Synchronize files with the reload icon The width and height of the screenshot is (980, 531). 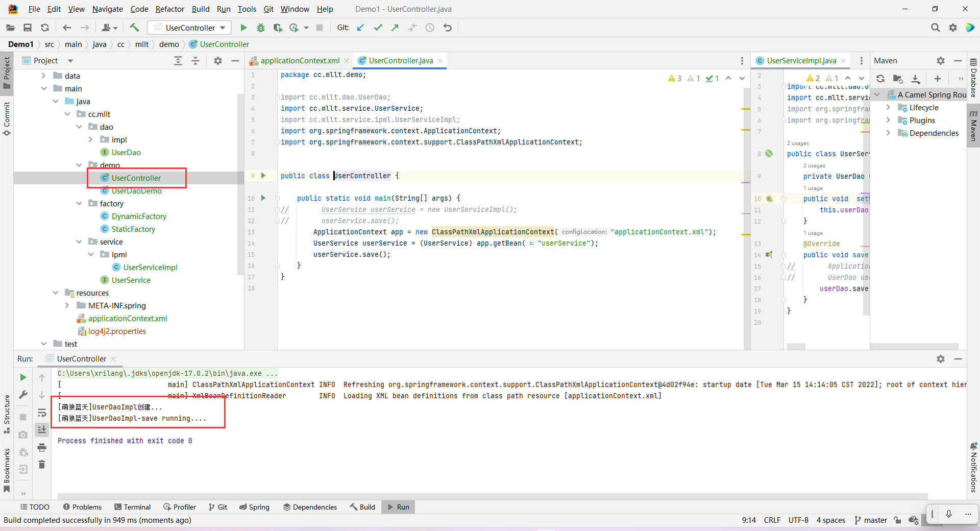click(45, 28)
